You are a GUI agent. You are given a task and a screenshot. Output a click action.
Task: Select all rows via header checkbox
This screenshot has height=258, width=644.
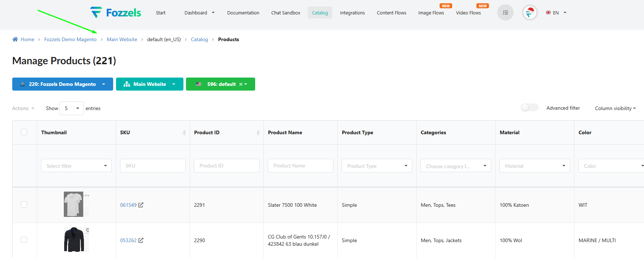[x=24, y=132]
